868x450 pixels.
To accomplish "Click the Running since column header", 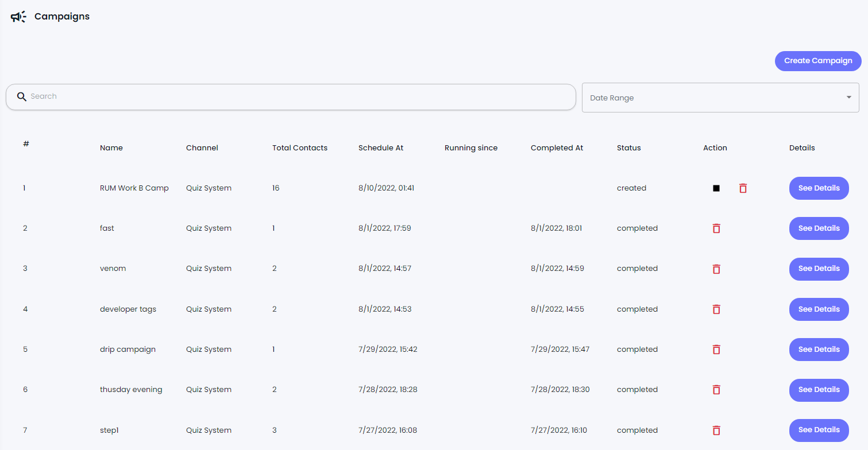I will coord(471,148).
